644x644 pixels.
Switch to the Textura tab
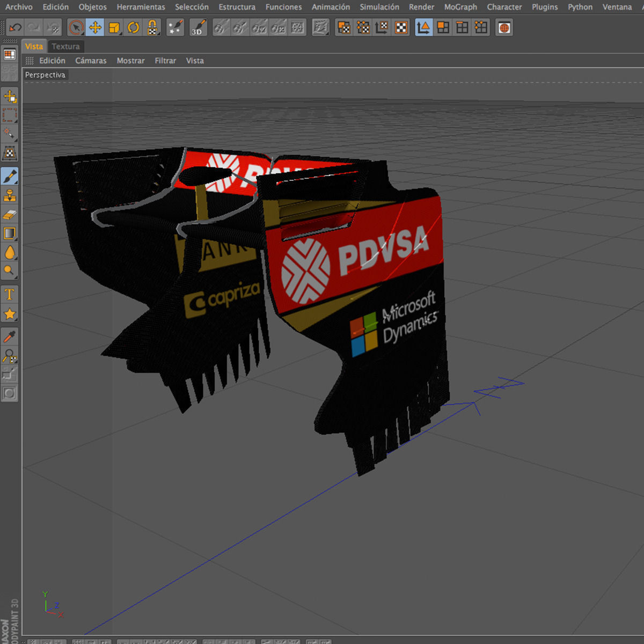coord(65,46)
